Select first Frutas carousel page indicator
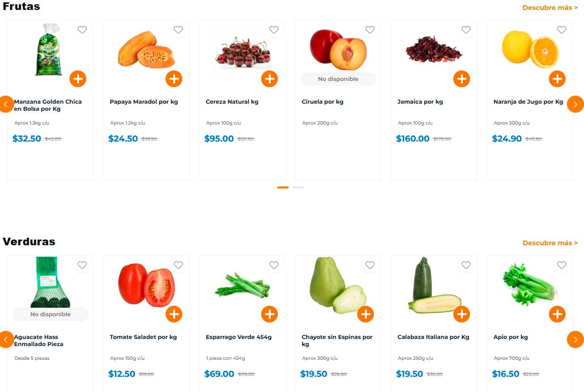The width and height of the screenshot is (584, 392). click(x=283, y=187)
